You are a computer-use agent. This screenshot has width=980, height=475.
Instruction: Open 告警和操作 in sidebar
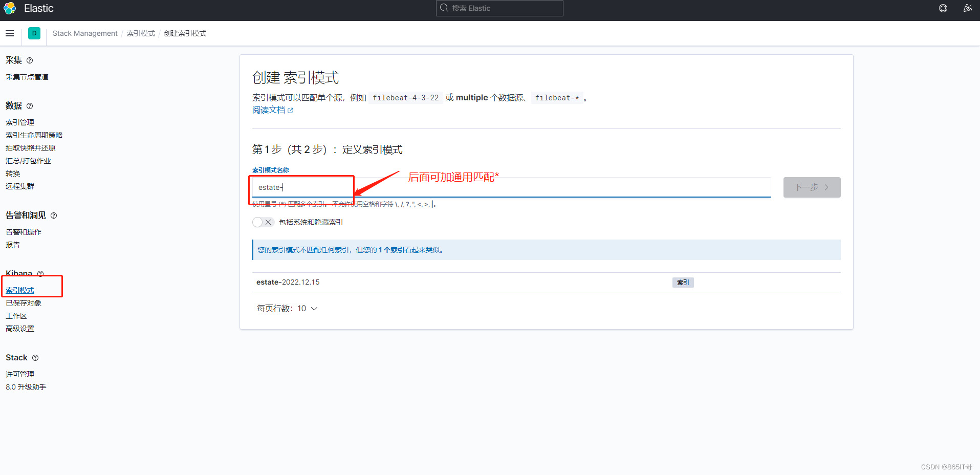tap(24, 232)
